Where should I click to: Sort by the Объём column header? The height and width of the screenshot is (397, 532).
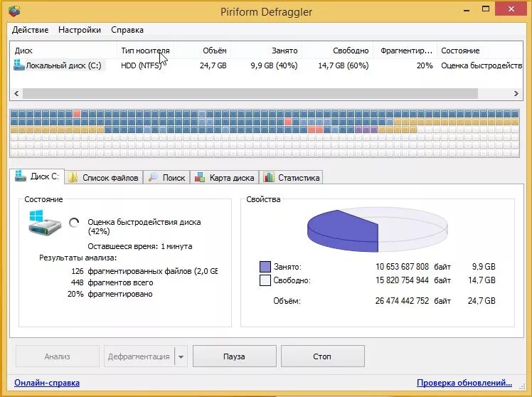(203, 51)
